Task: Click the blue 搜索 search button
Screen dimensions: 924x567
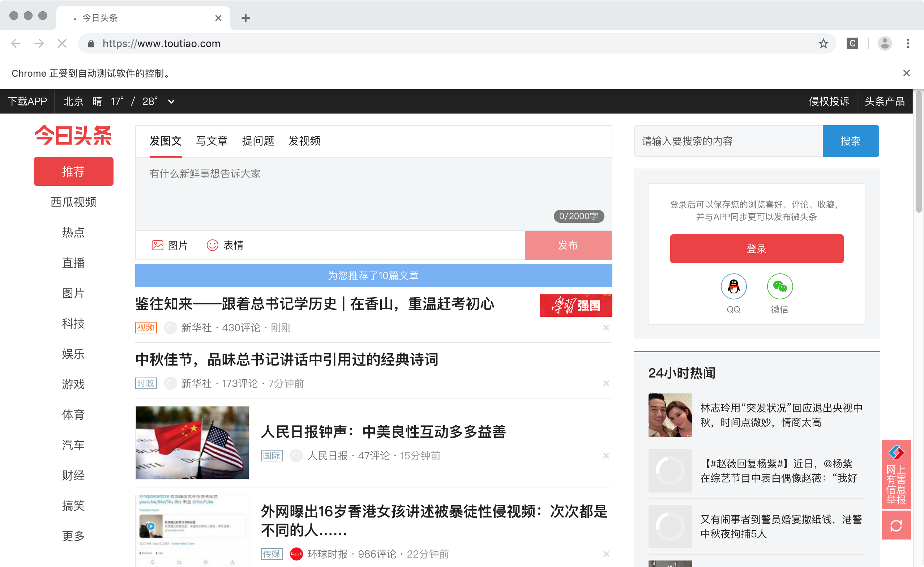Action: pos(851,141)
